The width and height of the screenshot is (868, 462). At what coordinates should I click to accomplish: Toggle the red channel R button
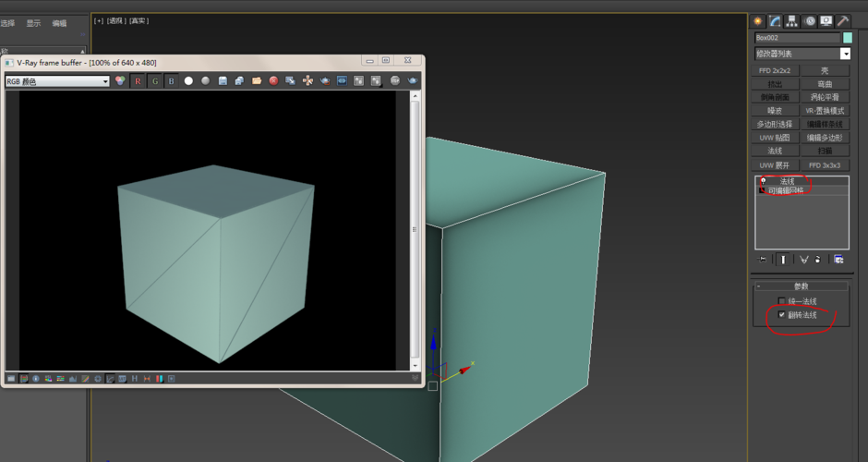coord(138,81)
